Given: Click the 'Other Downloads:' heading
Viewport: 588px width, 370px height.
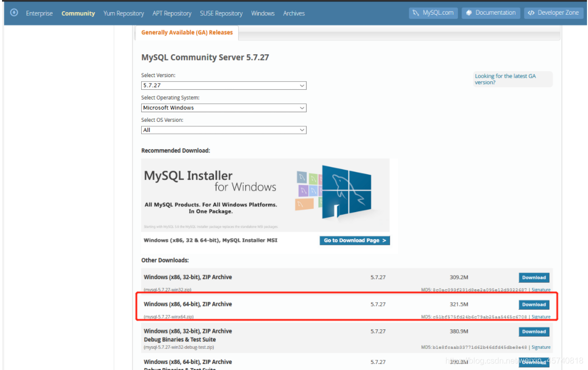Looking at the screenshot, I should point(165,260).
